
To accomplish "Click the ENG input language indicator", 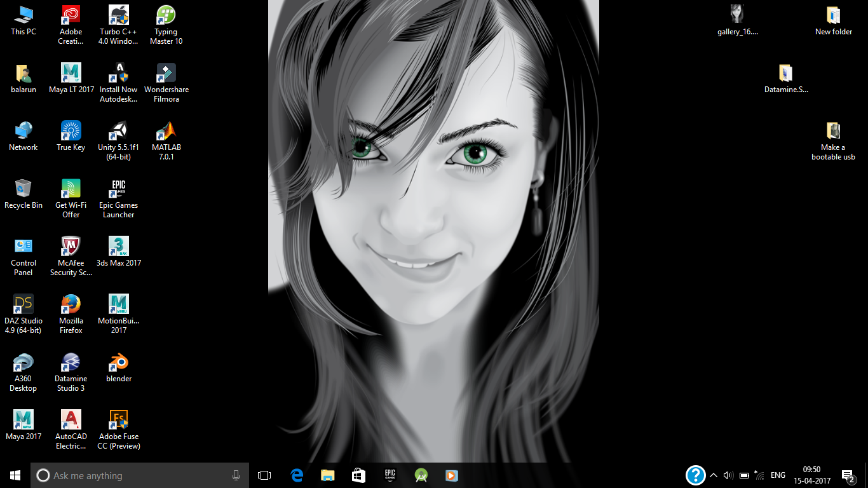I will pyautogui.click(x=778, y=475).
